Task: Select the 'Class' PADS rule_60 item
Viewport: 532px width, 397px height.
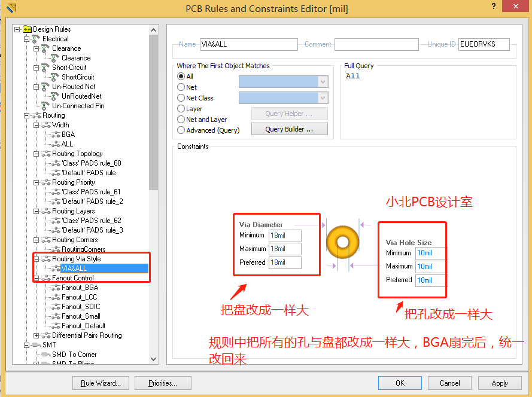Action: pyautogui.click(x=92, y=163)
